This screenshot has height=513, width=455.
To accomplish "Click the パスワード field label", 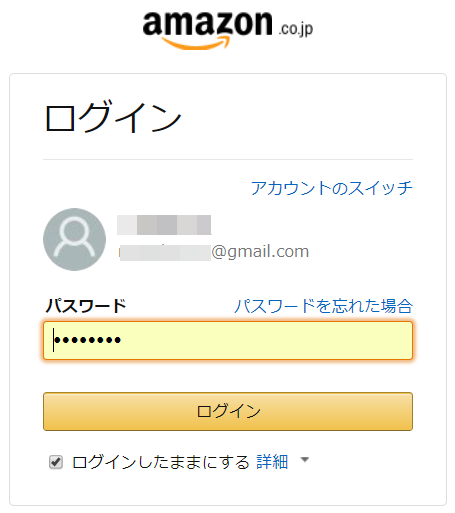I will 86,306.
